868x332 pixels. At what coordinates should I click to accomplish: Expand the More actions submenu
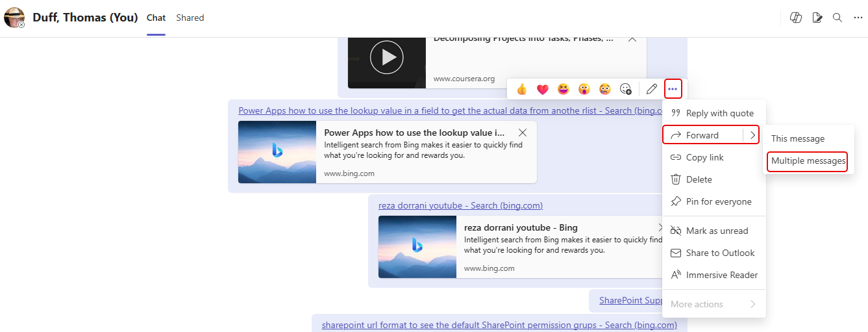[752, 304]
